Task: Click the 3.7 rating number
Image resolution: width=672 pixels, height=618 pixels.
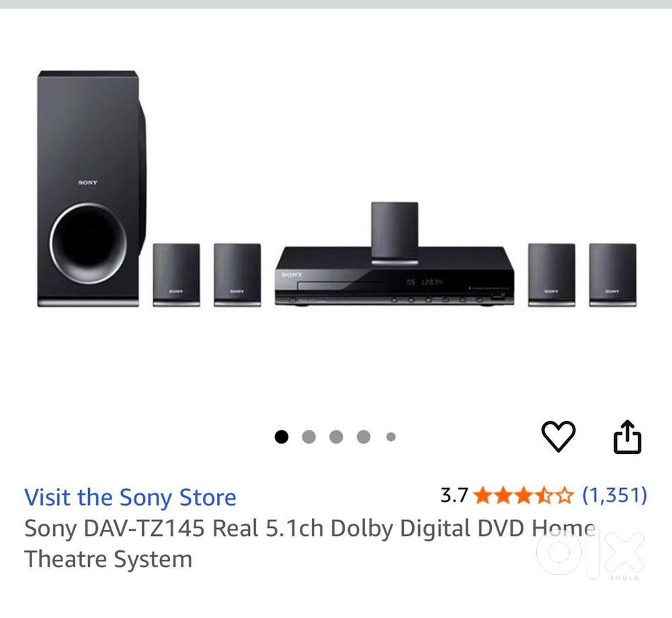Action: coord(454,496)
